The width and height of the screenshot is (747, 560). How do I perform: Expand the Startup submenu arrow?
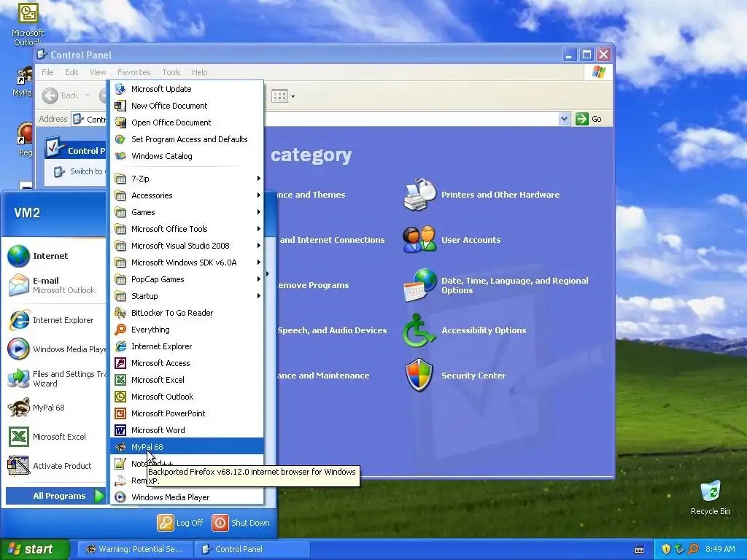point(259,296)
